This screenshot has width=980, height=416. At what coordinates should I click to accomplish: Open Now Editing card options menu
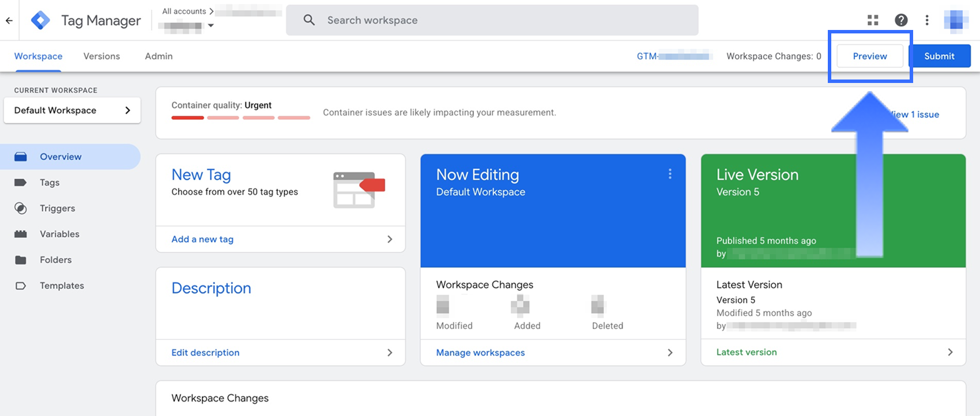click(x=670, y=174)
